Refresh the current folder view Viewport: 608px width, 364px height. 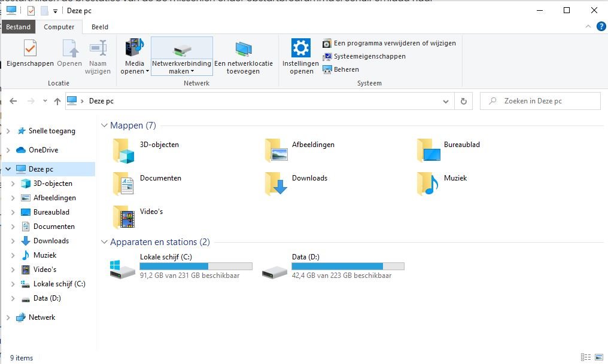tap(464, 101)
